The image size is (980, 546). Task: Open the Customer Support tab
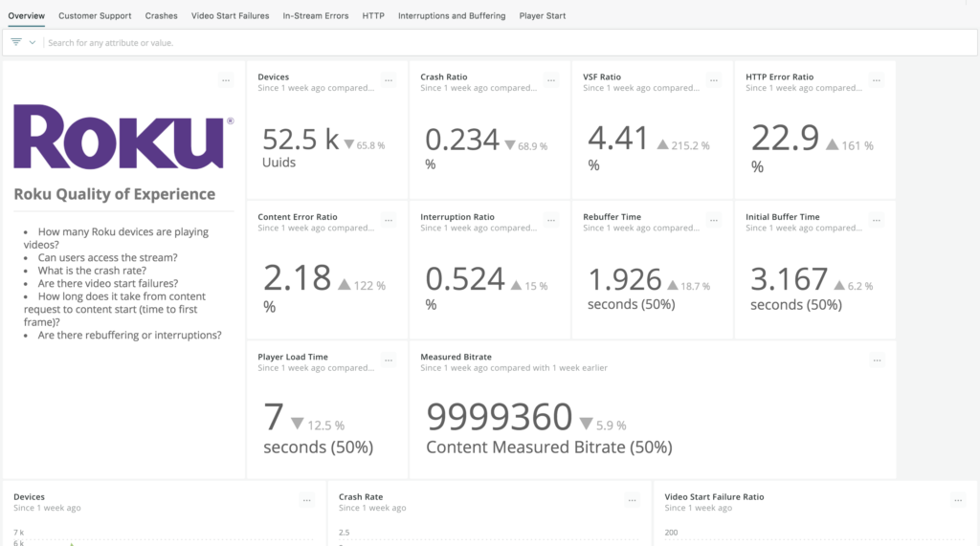pyautogui.click(x=95, y=15)
